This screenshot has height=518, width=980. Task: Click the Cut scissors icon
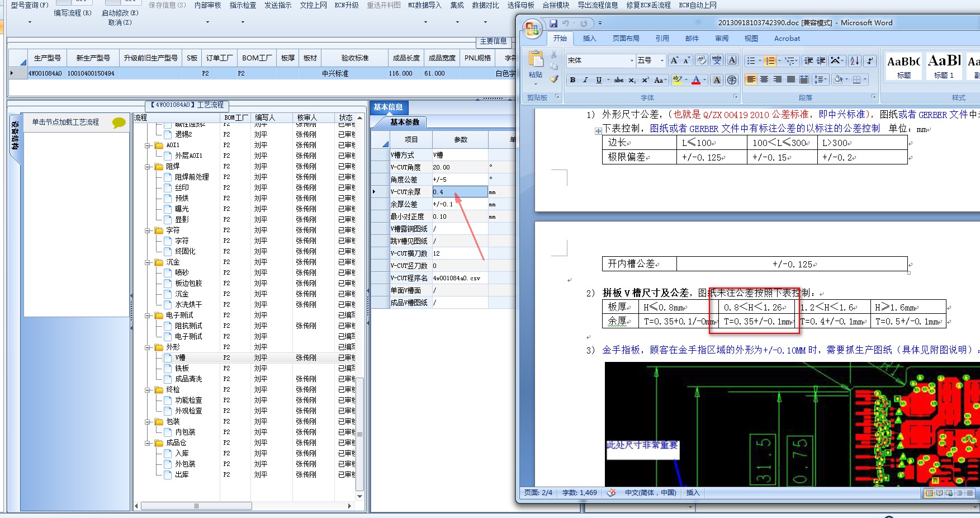pyautogui.click(x=554, y=54)
